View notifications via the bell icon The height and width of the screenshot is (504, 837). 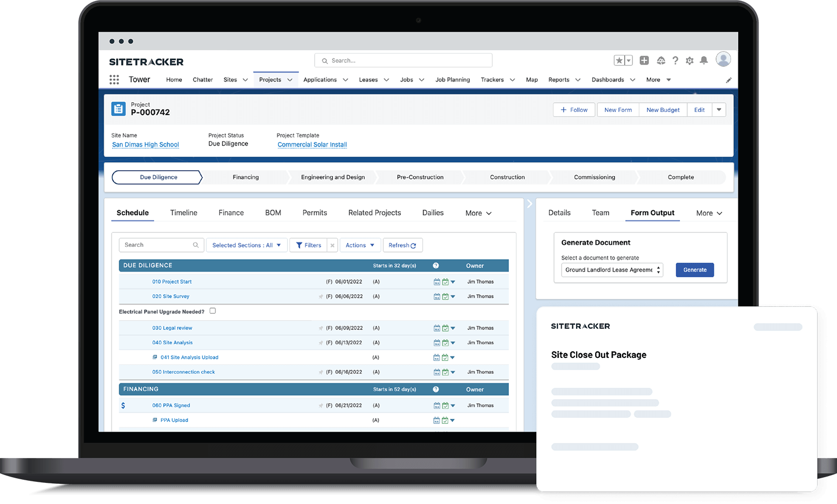pos(704,60)
